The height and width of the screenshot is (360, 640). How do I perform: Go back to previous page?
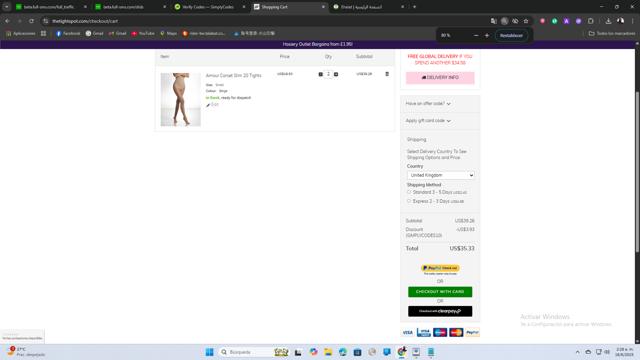click(7, 21)
